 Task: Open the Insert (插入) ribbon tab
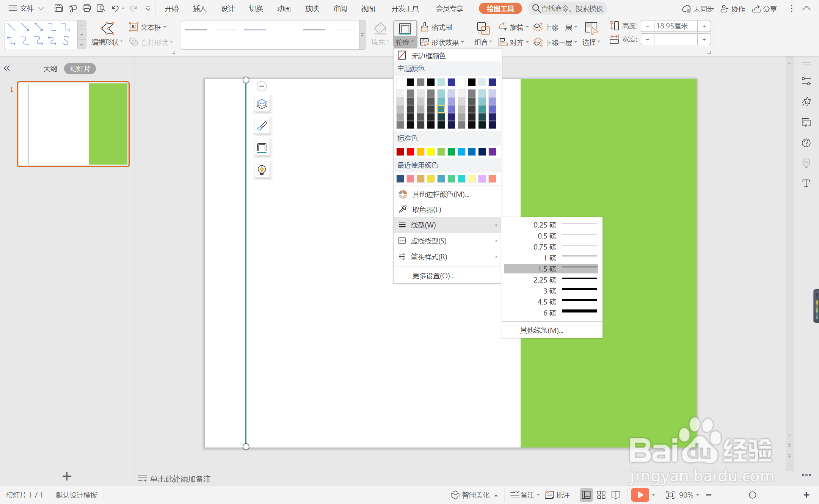tap(199, 8)
